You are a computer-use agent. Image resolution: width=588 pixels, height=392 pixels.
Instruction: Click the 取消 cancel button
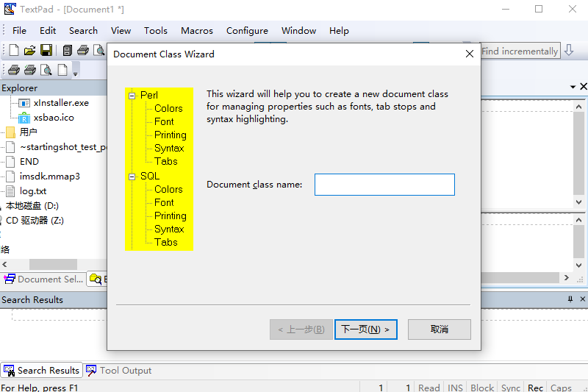439,329
